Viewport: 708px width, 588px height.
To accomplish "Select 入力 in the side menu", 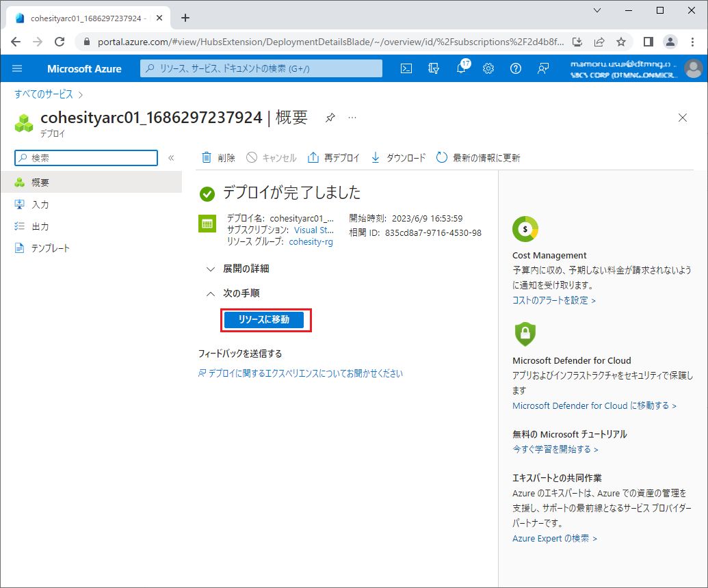I will click(91, 204).
